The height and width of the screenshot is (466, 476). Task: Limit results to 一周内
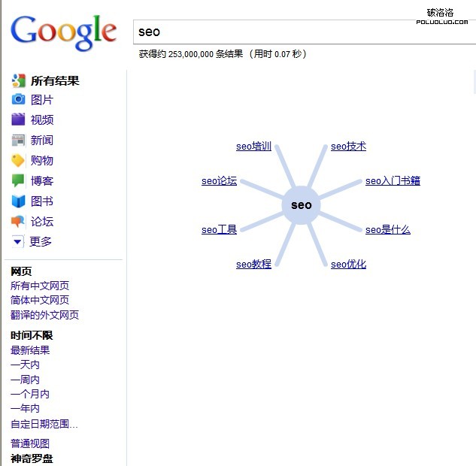(25, 380)
